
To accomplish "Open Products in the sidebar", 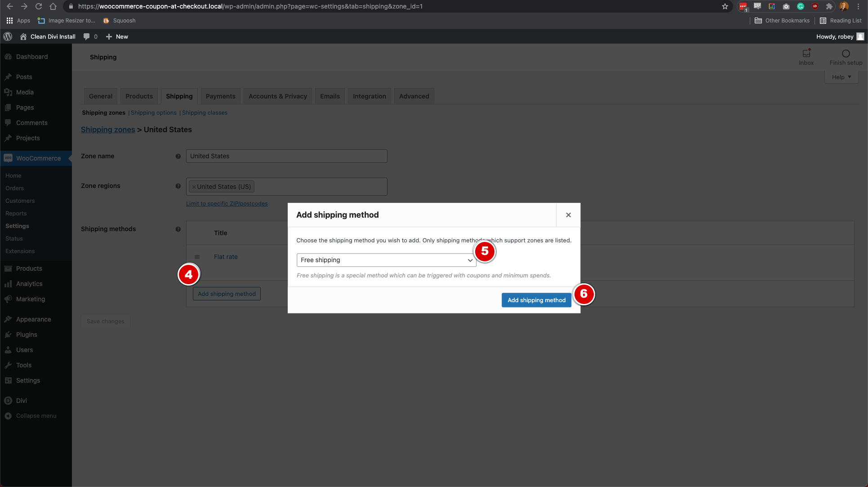I will tap(29, 268).
